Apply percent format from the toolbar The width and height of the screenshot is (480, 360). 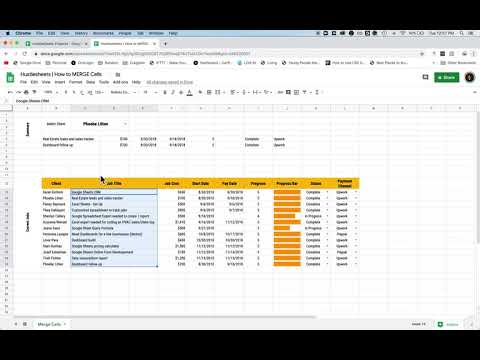[x=74, y=92]
